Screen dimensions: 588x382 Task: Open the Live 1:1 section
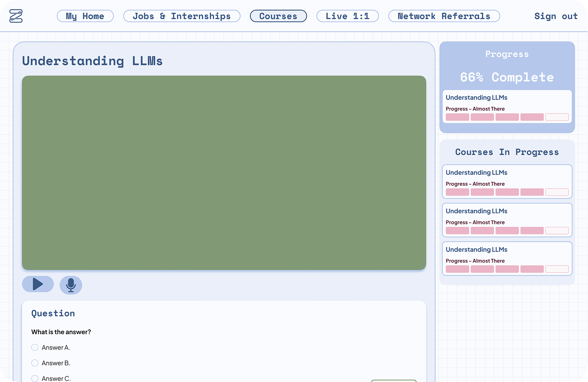(347, 16)
